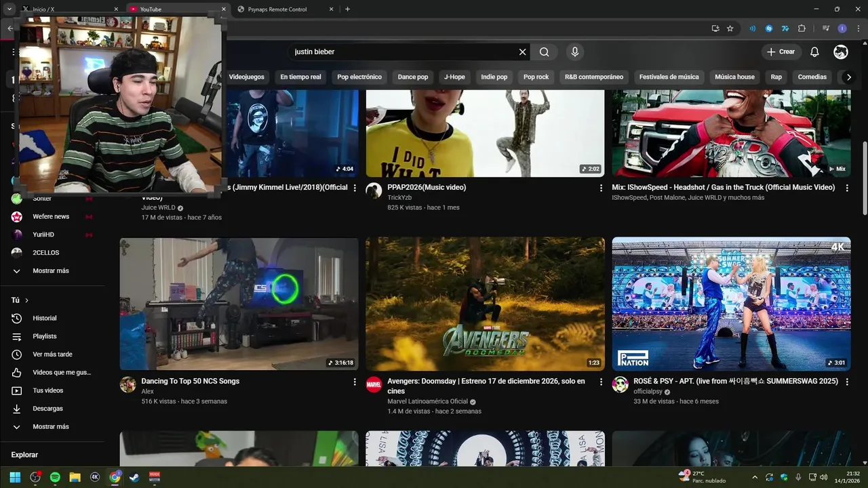Open a new Chrome tab
The width and height of the screenshot is (868, 488).
point(348,9)
